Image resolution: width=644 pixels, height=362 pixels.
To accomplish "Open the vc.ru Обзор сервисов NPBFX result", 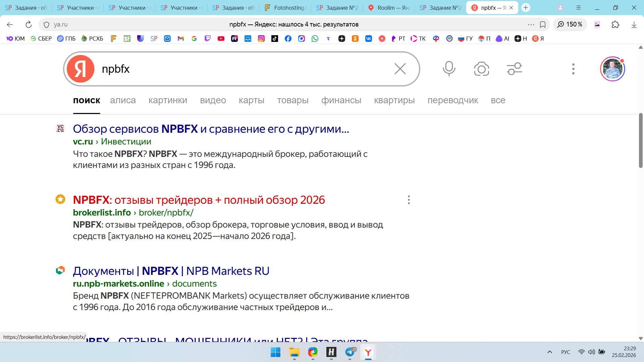I will [211, 129].
